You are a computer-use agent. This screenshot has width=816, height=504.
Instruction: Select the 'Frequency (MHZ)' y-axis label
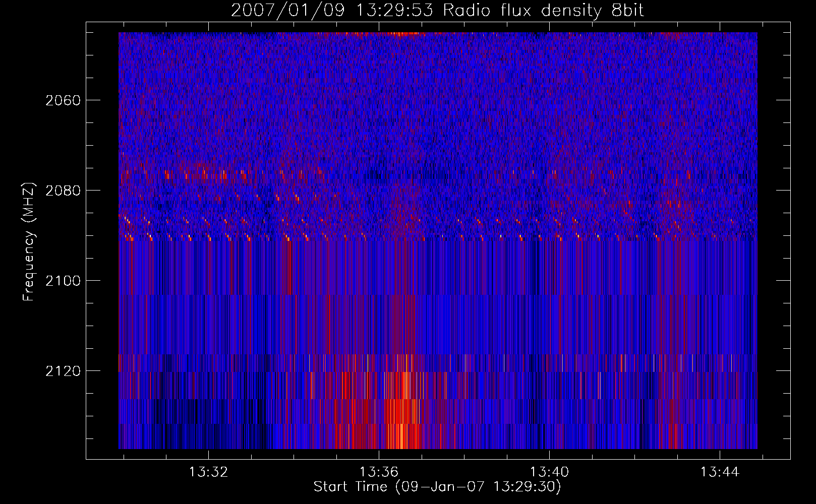pos(29,241)
